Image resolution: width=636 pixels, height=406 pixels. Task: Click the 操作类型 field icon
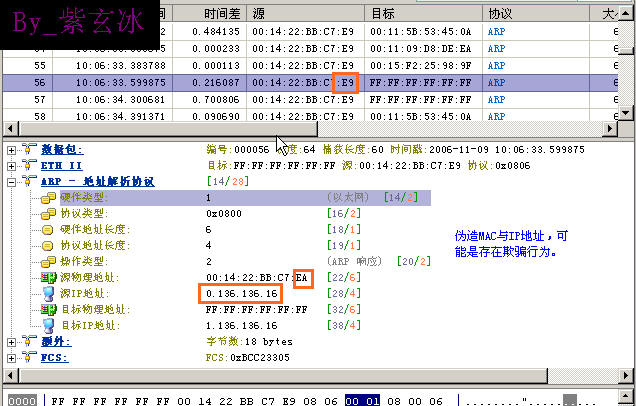coord(48,262)
